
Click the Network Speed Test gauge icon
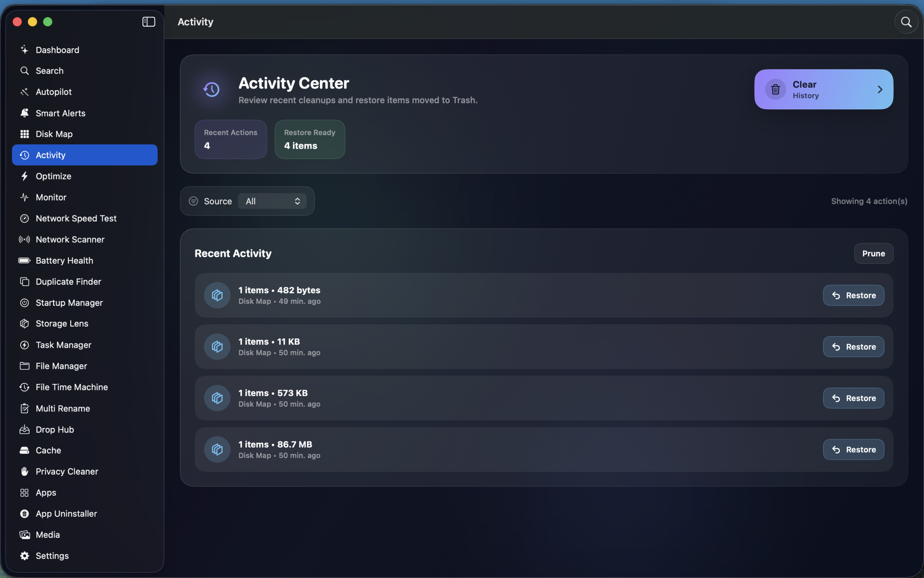click(x=25, y=218)
